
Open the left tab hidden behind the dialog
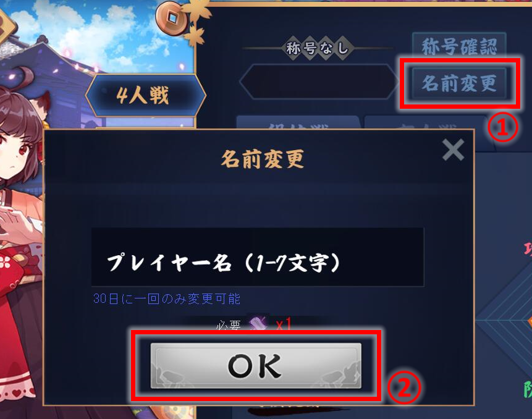click(298, 123)
